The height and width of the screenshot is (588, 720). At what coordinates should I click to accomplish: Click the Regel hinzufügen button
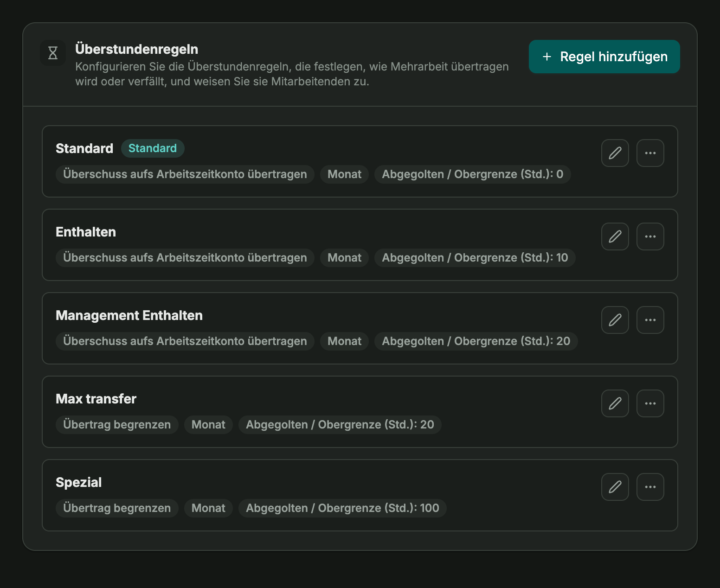pos(604,57)
